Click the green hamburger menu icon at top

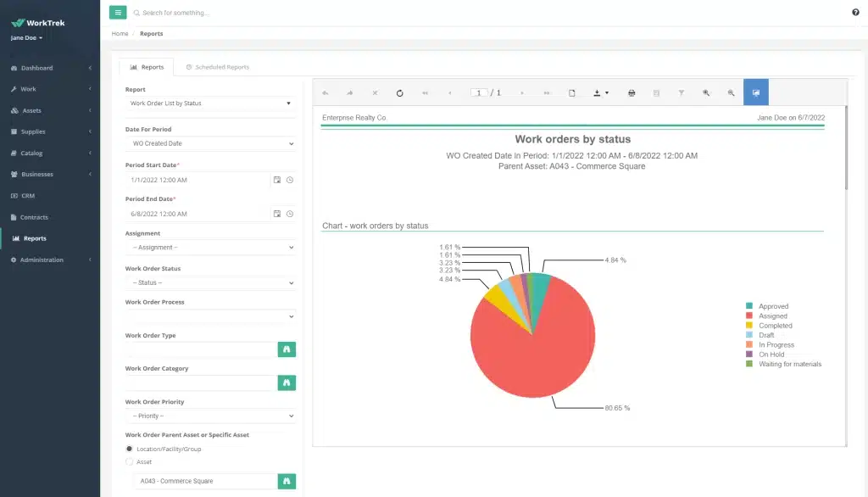[x=117, y=12]
